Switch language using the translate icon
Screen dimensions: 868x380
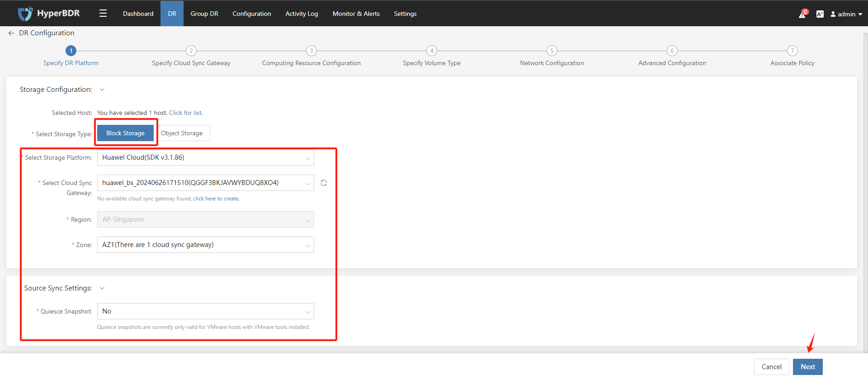[x=820, y=14]
